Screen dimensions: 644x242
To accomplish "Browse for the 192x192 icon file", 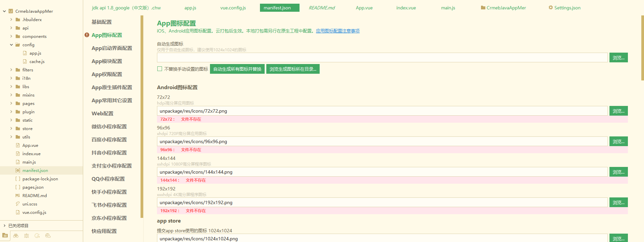I will (619, 202).
